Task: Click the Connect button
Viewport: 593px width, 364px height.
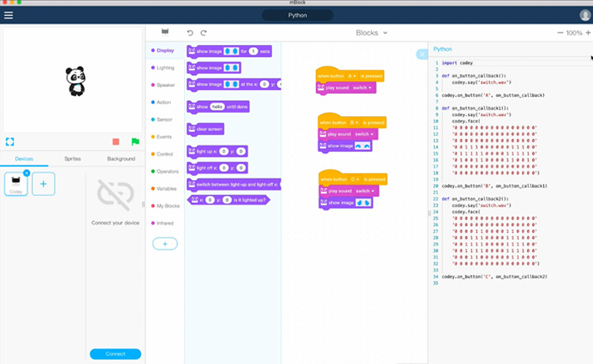Action: (x=115, y=354)
